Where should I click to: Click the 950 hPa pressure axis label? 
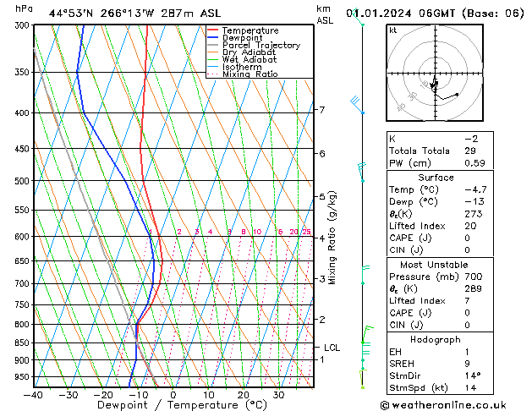pos(24,377)
